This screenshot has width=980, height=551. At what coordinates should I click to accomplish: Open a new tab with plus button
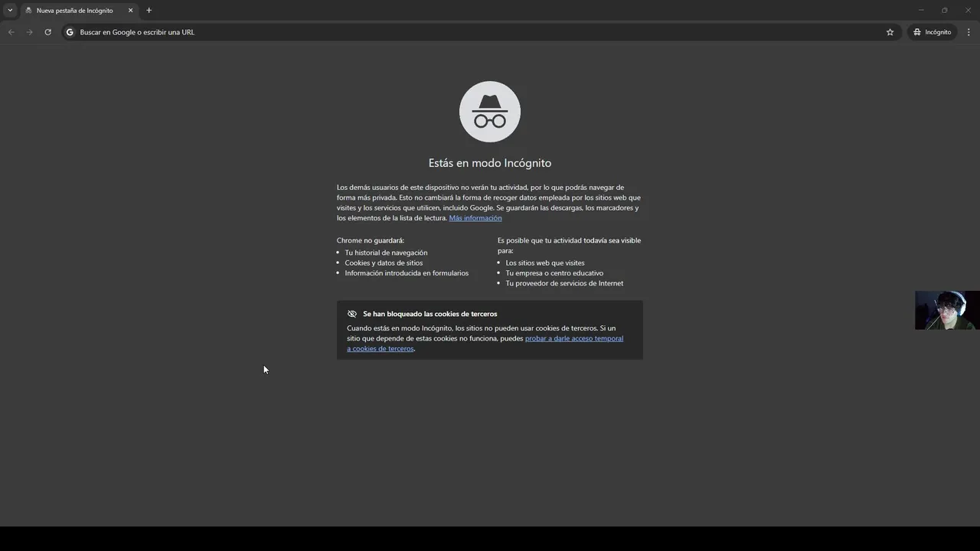tap(149, 10)
